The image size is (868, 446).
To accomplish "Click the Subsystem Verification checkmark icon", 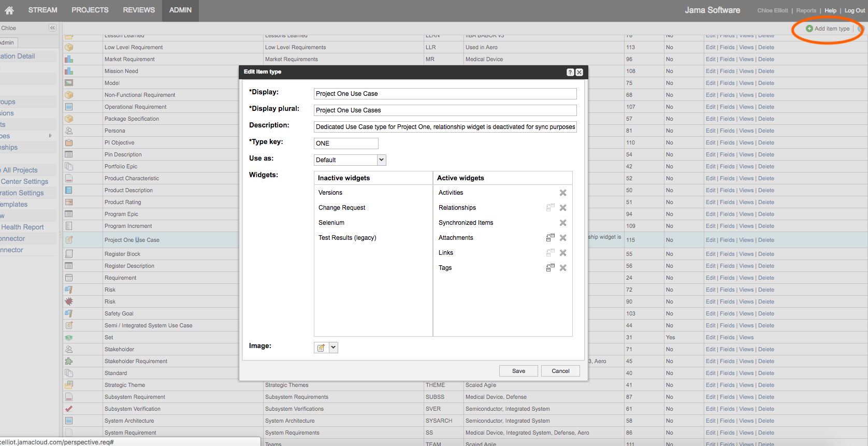I will point(69,409).
